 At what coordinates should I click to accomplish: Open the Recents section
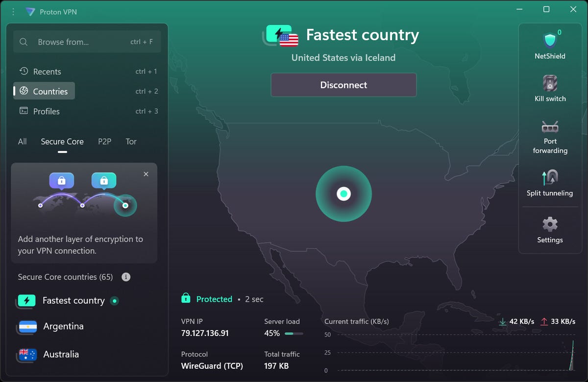[x=47, y=72]
